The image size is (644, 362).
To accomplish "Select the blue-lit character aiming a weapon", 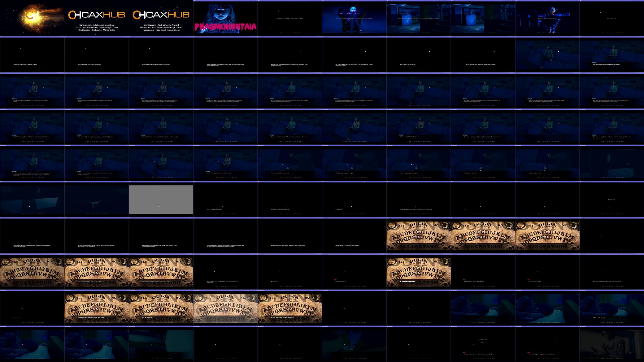I will tap(547, 18).
